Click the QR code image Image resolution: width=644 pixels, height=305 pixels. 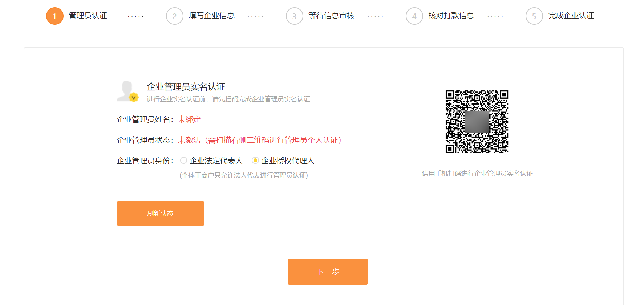477,122
